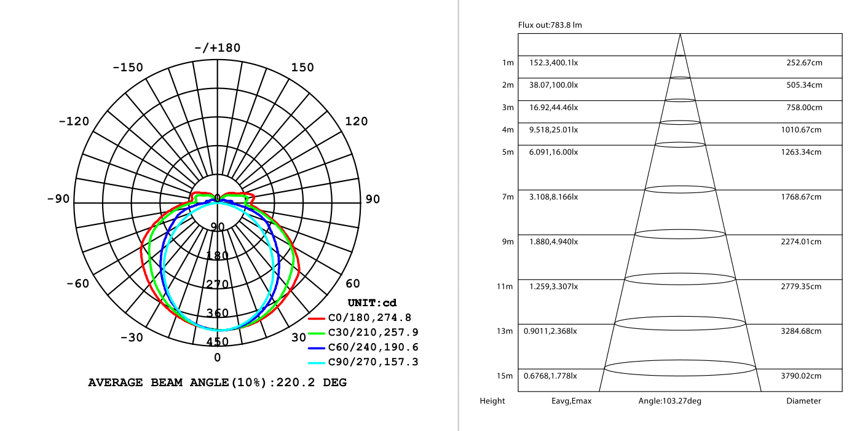Click the 9m height label
868x431 pixels.
coord(508,242)
